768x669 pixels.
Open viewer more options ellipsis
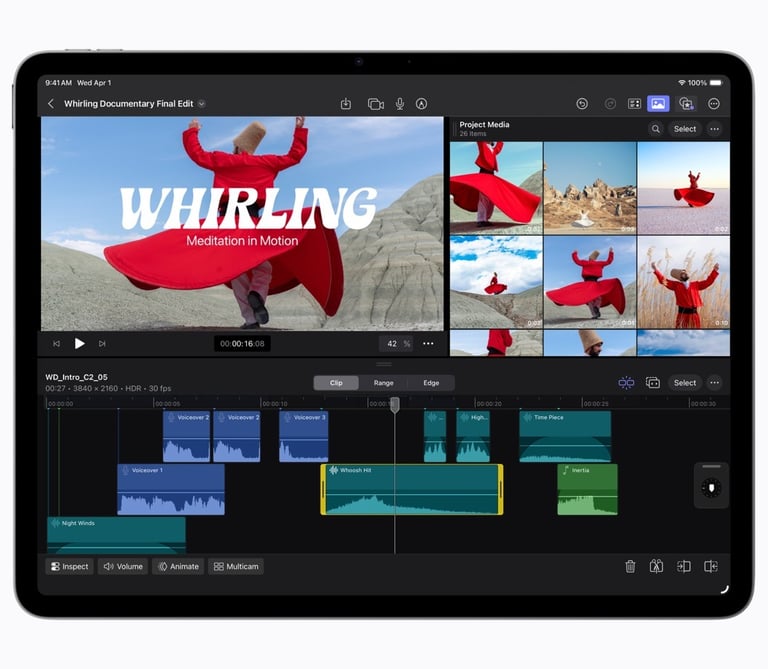click(x=428, y=344)
